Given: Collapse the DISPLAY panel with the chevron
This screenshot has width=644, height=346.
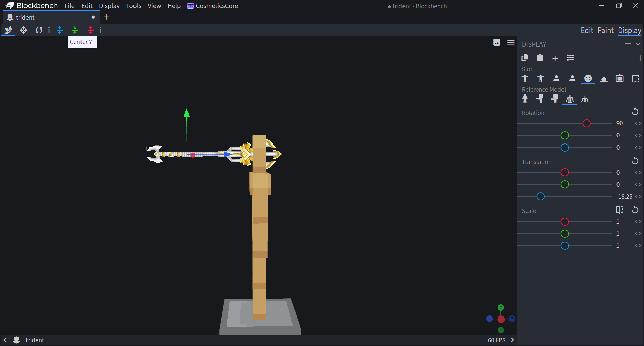Looking at the screenshot, I should (638, 44).
